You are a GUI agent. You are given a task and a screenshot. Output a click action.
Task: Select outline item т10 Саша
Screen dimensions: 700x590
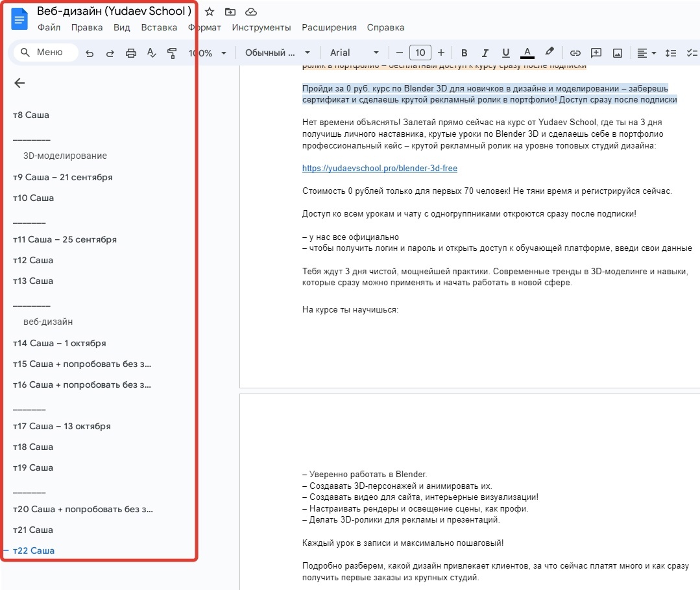click(33, 198)
